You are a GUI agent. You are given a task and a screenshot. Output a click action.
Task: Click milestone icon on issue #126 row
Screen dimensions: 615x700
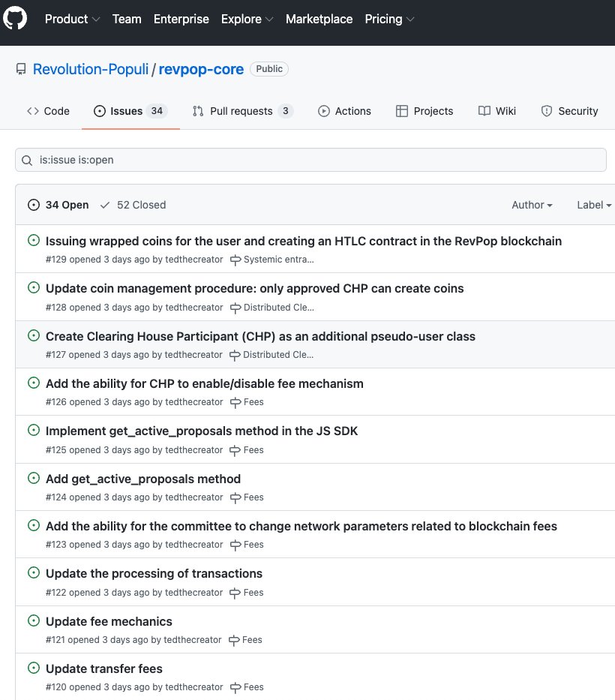235,402
